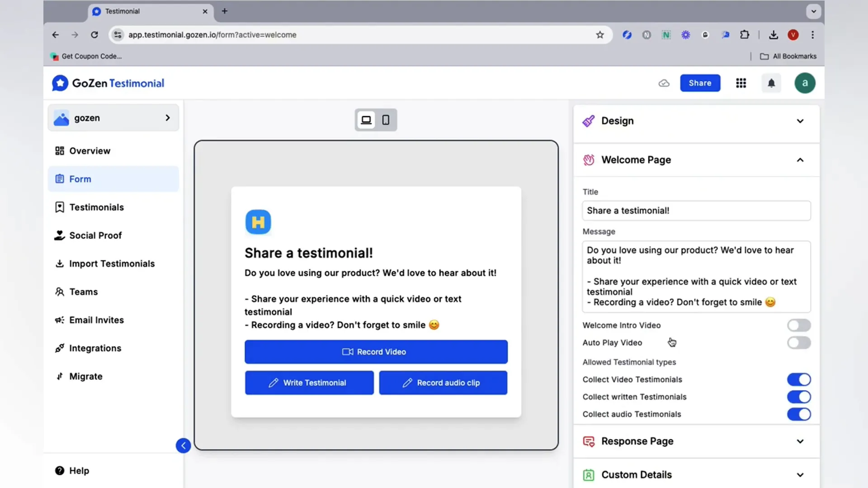Click the blue Share button
This screenshot has height=488, width=868.
pyautogui.click(x=700, y=83)
